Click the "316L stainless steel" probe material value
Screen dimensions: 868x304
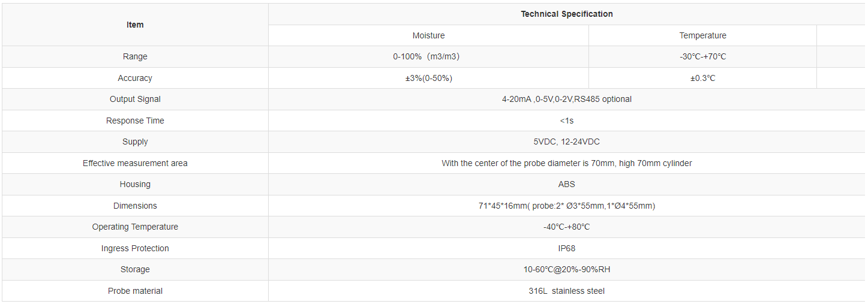pyautogui.click(x=566, y=291)
